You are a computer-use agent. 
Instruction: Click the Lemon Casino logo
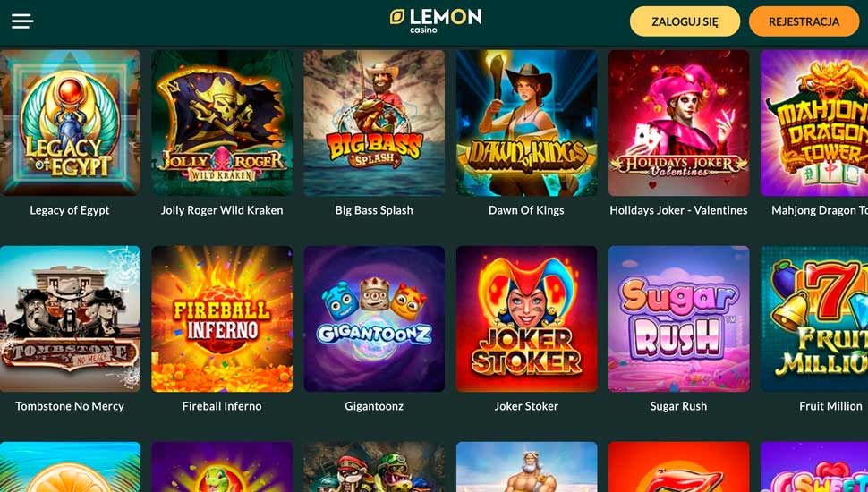(435, 21)
